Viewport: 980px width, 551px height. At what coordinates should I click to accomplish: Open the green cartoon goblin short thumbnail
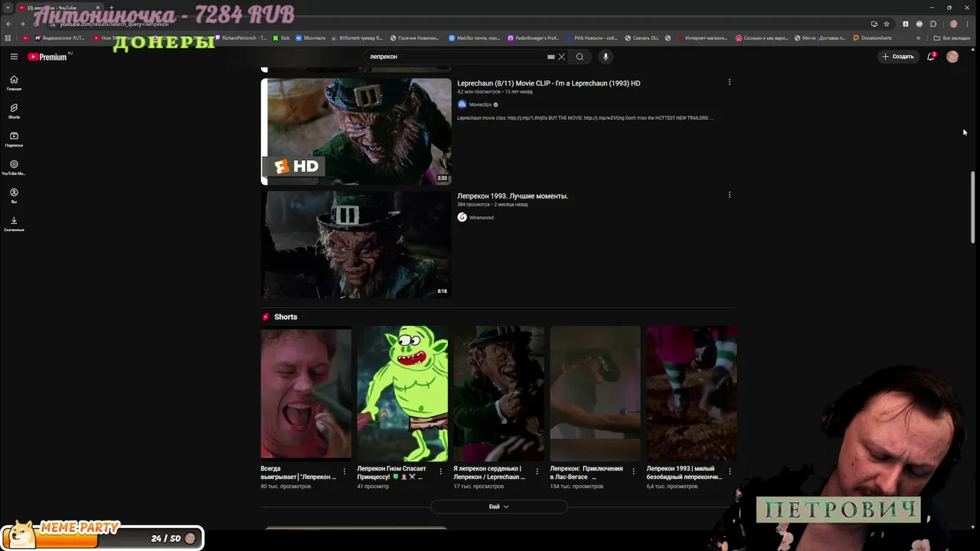pyautogui.click(x=402, y=393)
